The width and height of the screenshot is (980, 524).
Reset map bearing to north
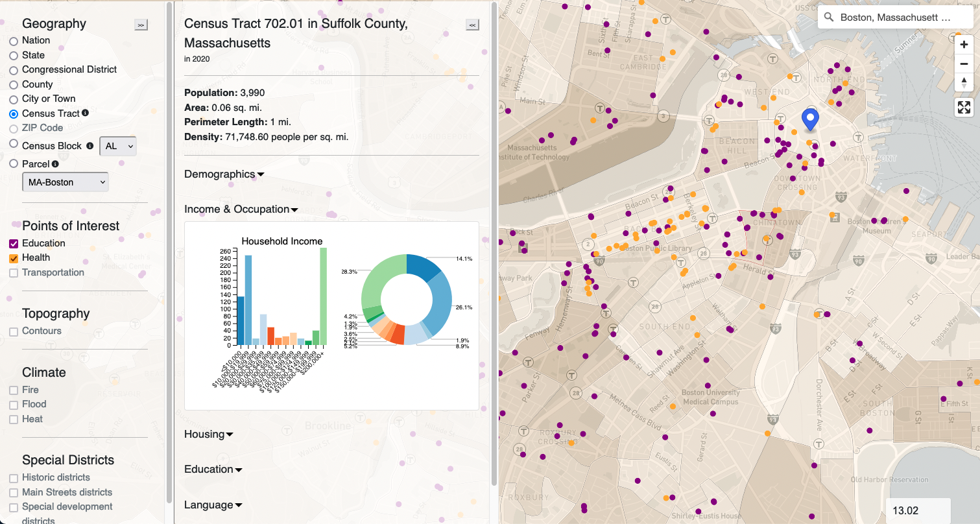click(964, 82)
